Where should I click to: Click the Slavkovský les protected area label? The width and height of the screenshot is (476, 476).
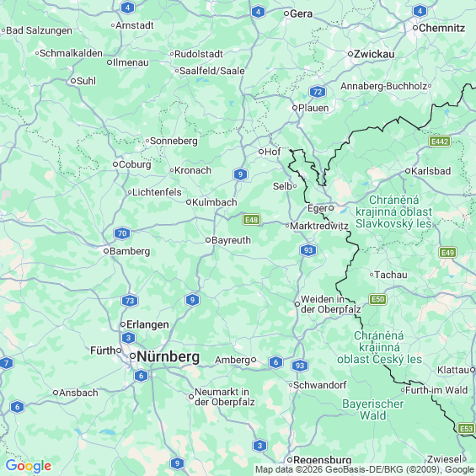pyautogui.click(x=393, y=211)
